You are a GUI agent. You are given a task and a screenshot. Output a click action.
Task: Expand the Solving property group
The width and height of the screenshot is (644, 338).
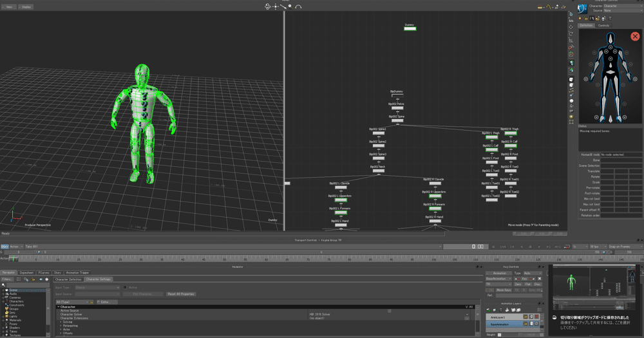(x=61, y=322)
